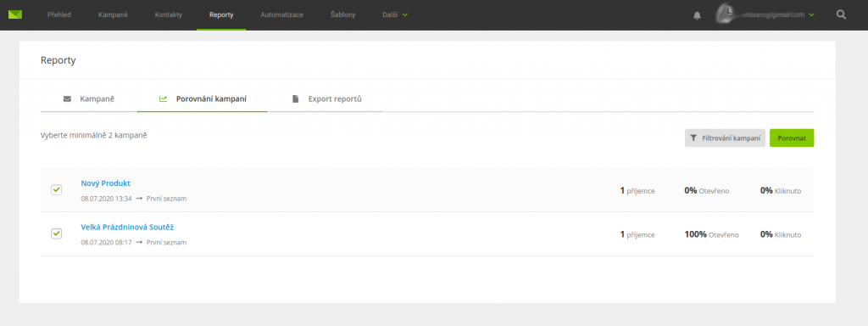The height and width of the screenshot is (326, 868).
Task: Expand the account email dropdown arrow
Action: [811, 15]
